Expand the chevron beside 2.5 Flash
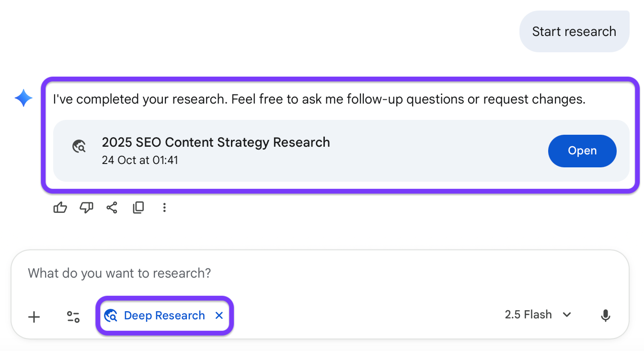The image size is (644, 351). point(567,315)
